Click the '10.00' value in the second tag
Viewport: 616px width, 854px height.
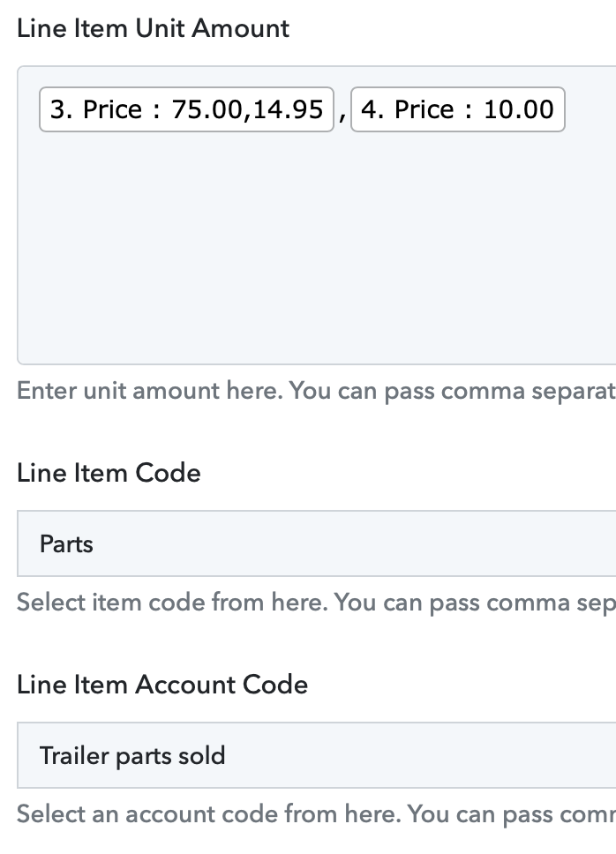pos(519,109)
